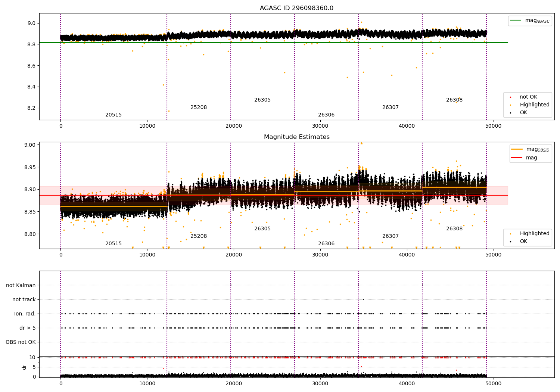Select 'OK' legend entry in top plot
The width and height of the screenshot is (560, 392).
pos(523,113)
